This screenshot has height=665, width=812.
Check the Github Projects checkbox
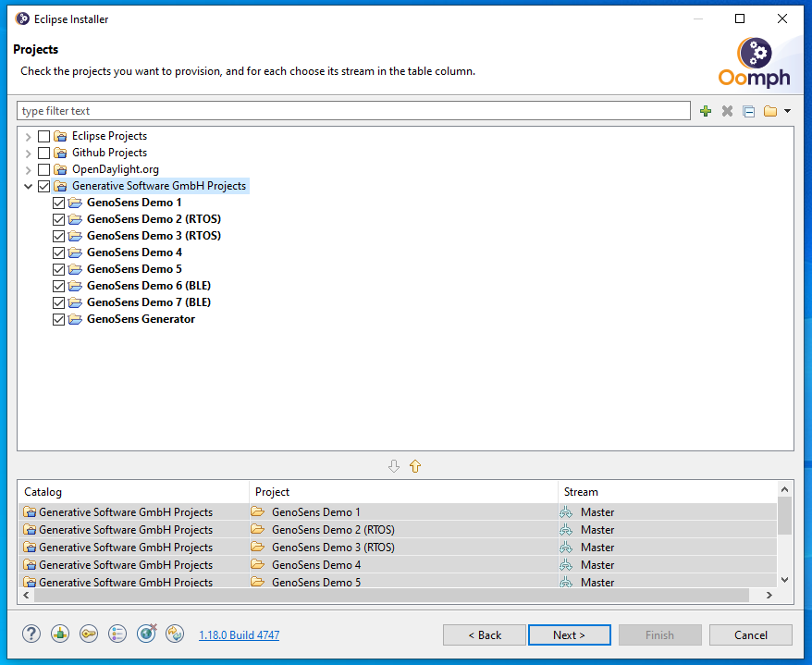point(44,153)
